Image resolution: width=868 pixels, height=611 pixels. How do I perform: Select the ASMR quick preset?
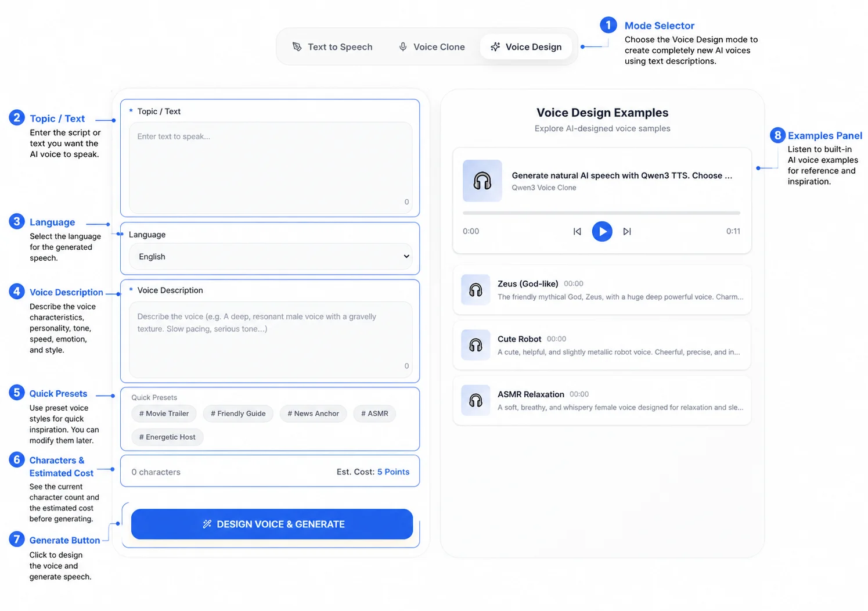pos(374,414)
